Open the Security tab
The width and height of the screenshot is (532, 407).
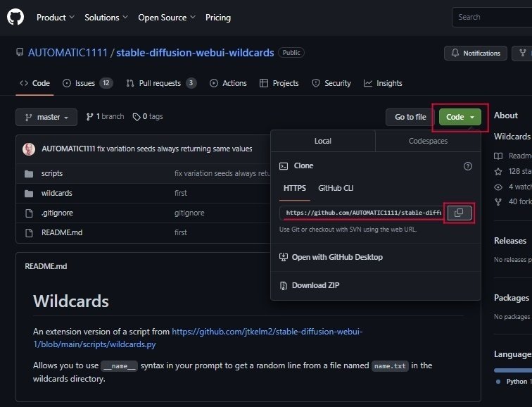pyautogui.click(x=331, y=83)
